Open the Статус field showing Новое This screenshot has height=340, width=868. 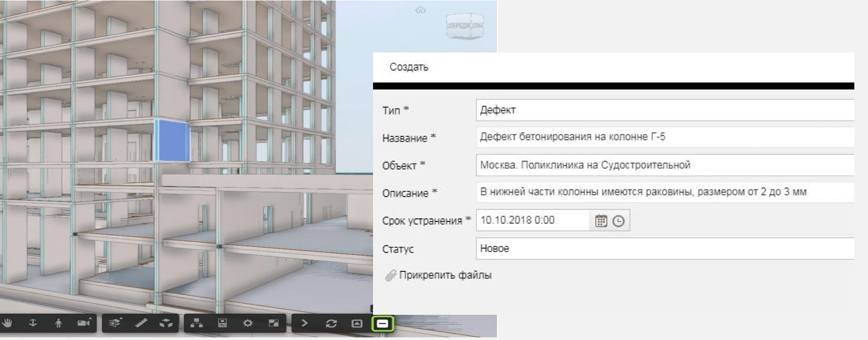pos(665,248)
